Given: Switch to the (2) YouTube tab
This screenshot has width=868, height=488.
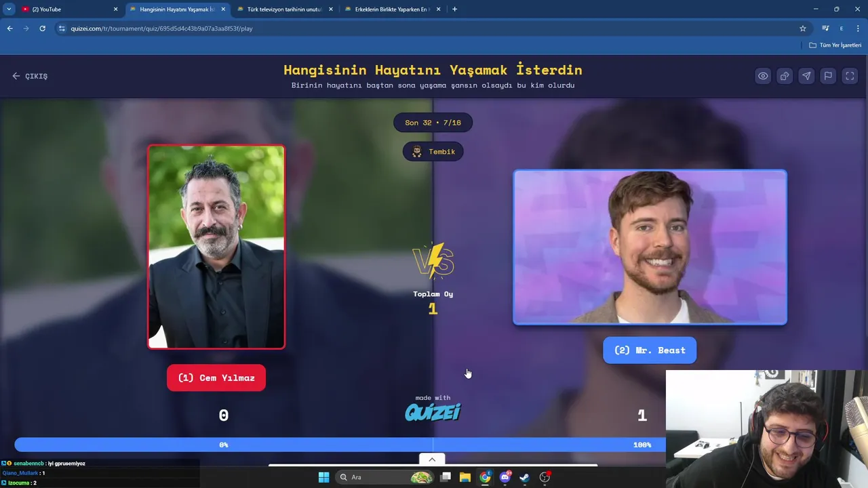Looking at the screenshot, I should (x=68, y=9).
